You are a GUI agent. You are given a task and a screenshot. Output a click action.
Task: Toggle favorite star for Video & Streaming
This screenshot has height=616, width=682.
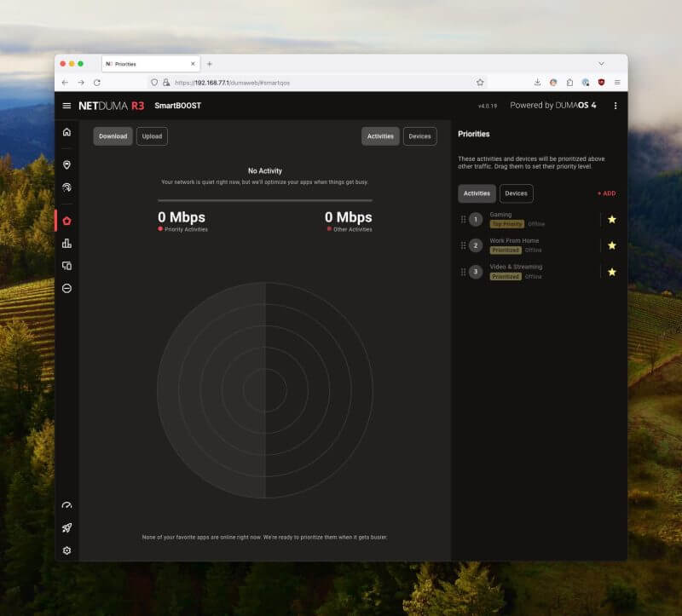pyautogui.click(x=612, y=272)
